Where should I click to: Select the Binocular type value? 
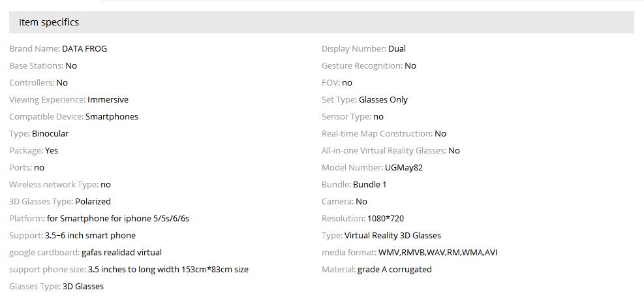pyautogui.click(x=50, y=133)
